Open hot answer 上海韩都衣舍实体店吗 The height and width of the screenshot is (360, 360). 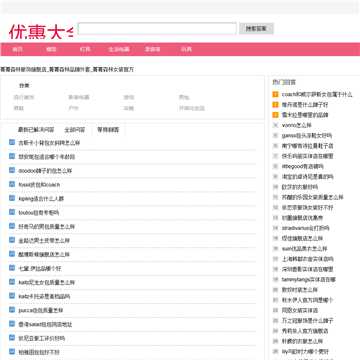307,259
